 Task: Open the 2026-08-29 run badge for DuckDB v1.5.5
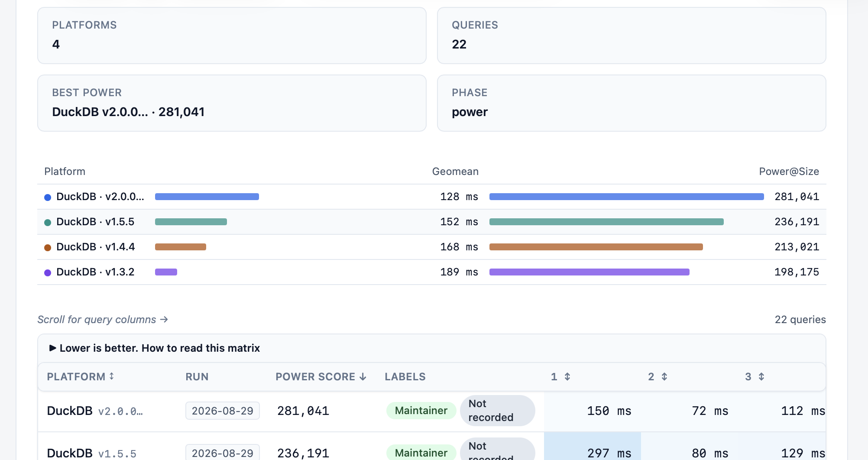click(x=223, y=453)
